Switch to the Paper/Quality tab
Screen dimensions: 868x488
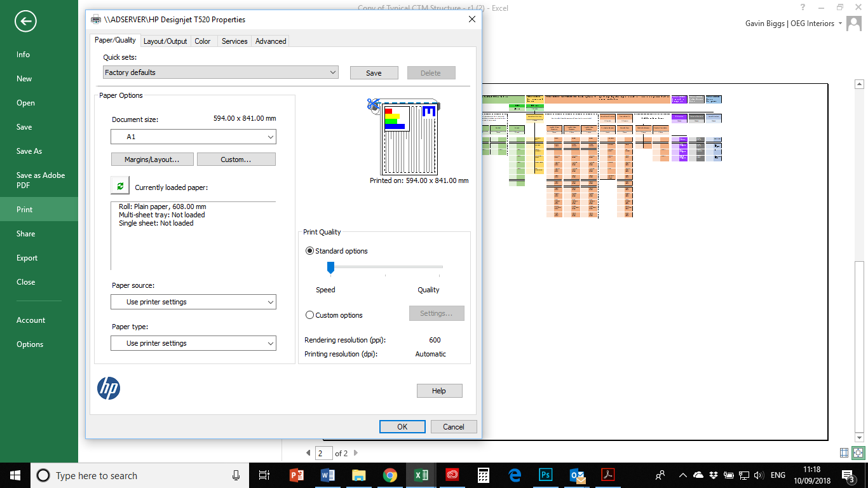click(x=115, y=40)
